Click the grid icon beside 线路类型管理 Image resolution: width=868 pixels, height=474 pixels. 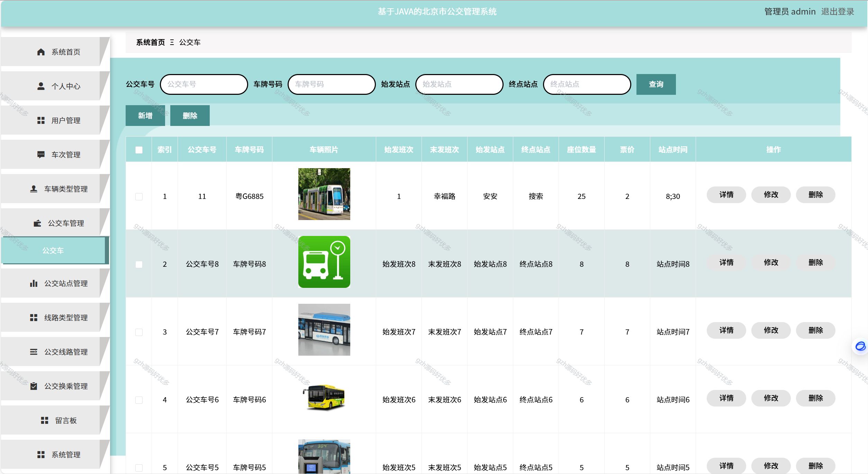tap(34, 318)
